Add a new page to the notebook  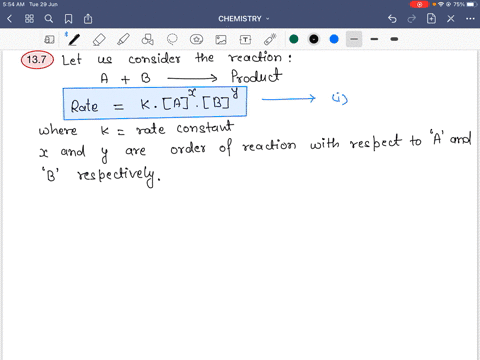pyautogui.click(x=431, y=18)
